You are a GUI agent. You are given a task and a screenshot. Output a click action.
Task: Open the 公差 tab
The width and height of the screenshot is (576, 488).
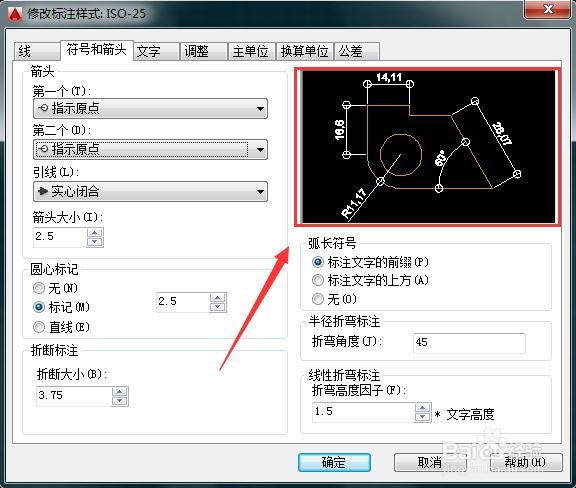356,51
